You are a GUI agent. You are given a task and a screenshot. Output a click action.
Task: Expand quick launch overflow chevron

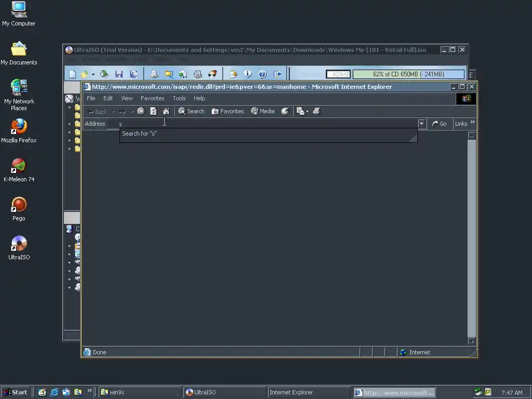click(89, 391)
